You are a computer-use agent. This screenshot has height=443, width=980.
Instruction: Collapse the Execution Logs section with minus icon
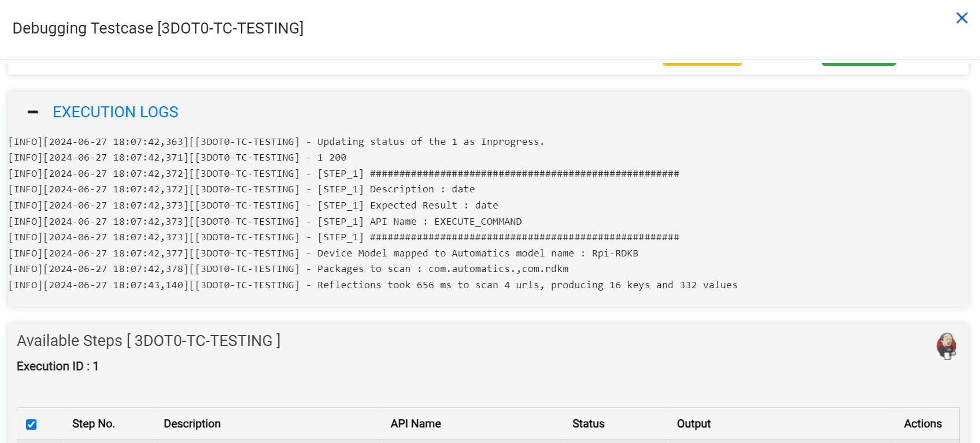pyautogui.click(x=33, y=112)
